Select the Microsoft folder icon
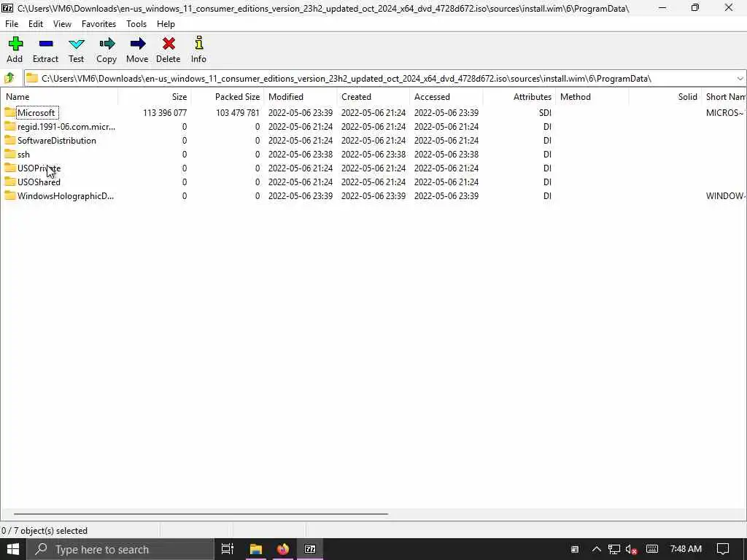The image size is (747, 560). tap(10, 112)
